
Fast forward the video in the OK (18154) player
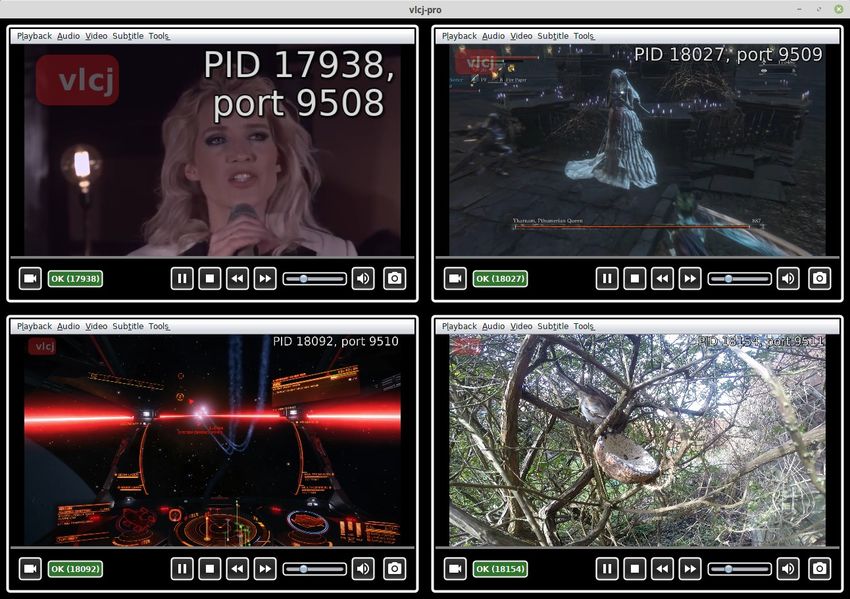pos(690,569)
